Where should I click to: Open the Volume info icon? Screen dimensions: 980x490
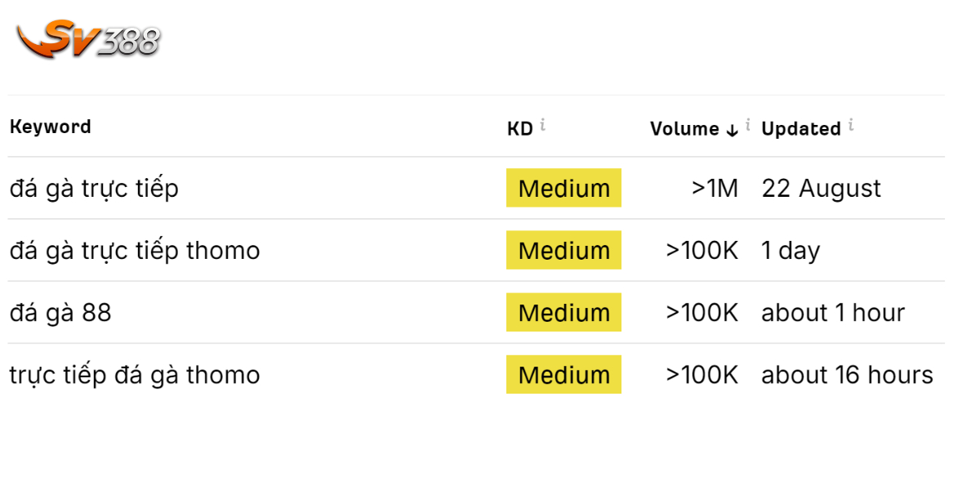748,125
